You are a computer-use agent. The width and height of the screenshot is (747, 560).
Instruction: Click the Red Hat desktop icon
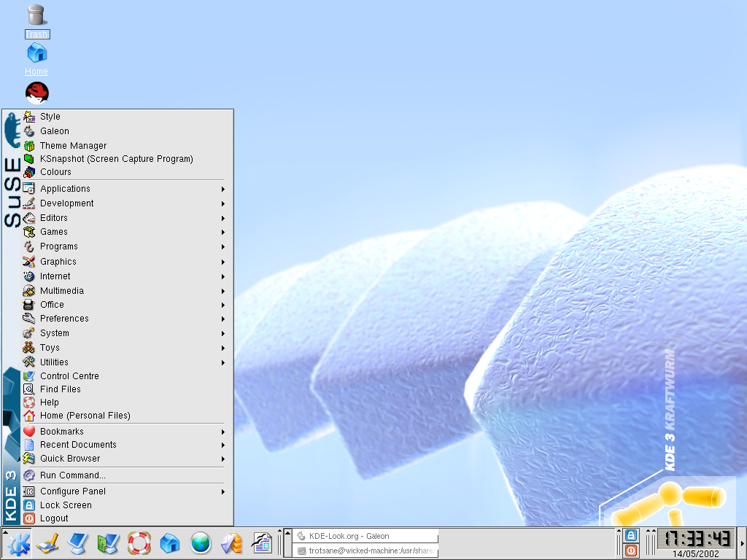37,93
